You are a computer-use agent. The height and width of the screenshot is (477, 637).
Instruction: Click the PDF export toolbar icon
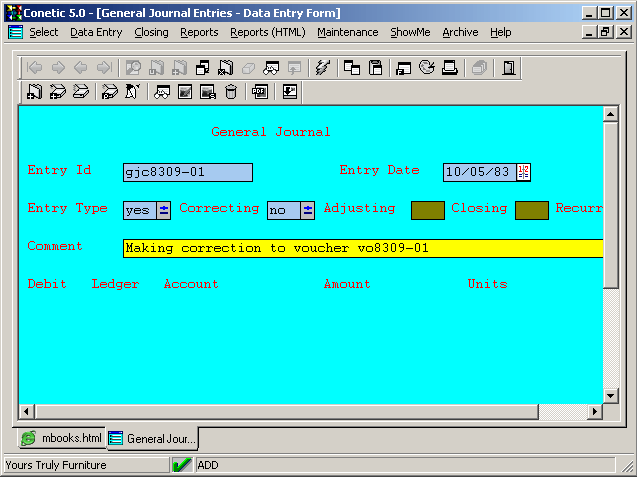click(259, 93)
